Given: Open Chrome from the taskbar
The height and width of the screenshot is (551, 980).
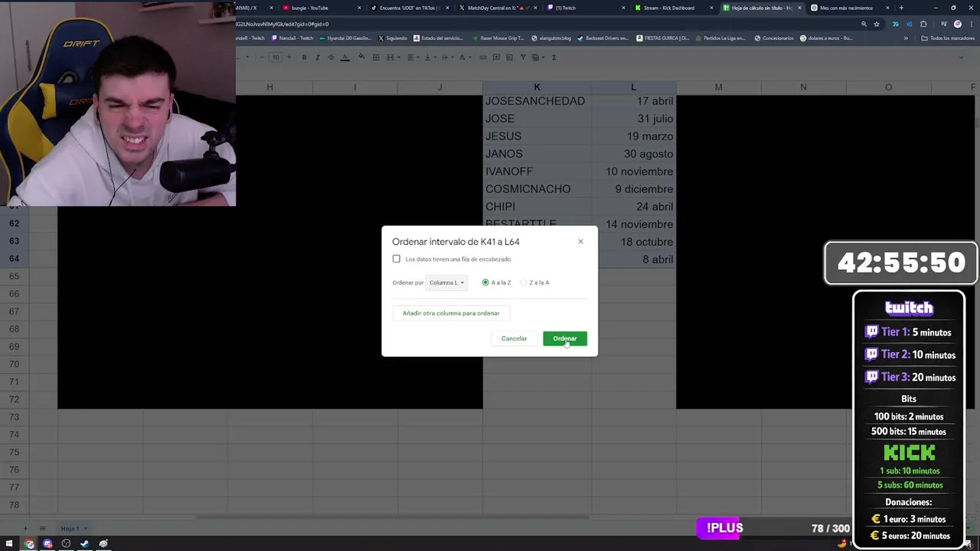Looking at the screenshot, I should tap(29, 544).
